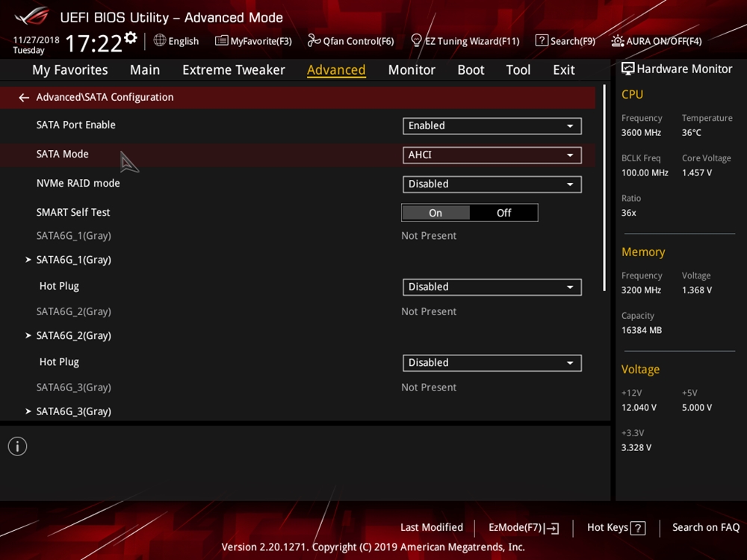Viewport: 747px width, 560px height.
Task: Open the Exit tab
Action: 563,70
